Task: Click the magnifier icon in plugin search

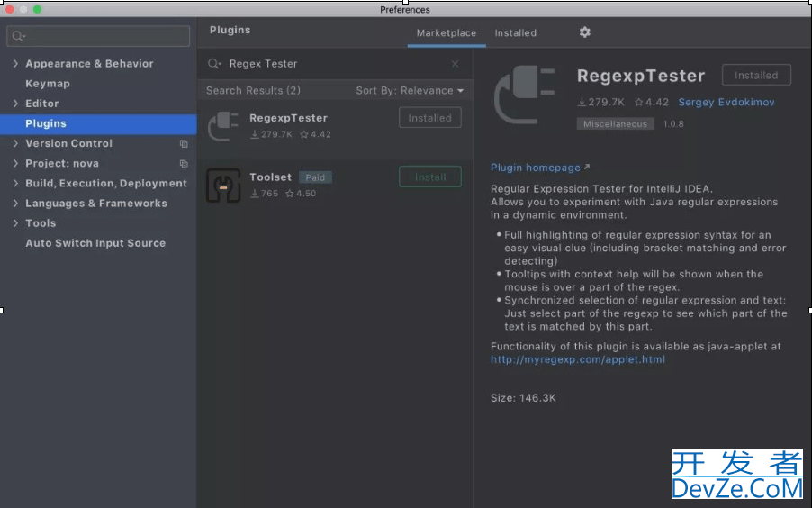Action: coord(214,64)
